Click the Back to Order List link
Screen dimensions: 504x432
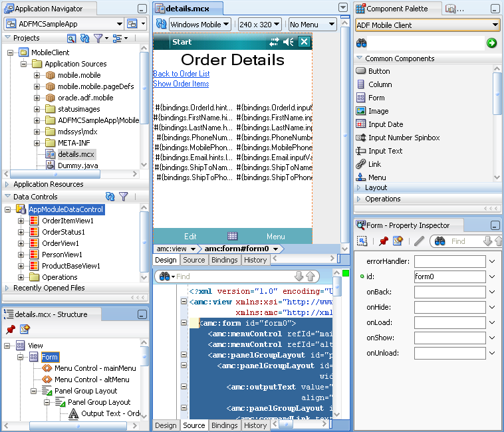coord(182,74)
